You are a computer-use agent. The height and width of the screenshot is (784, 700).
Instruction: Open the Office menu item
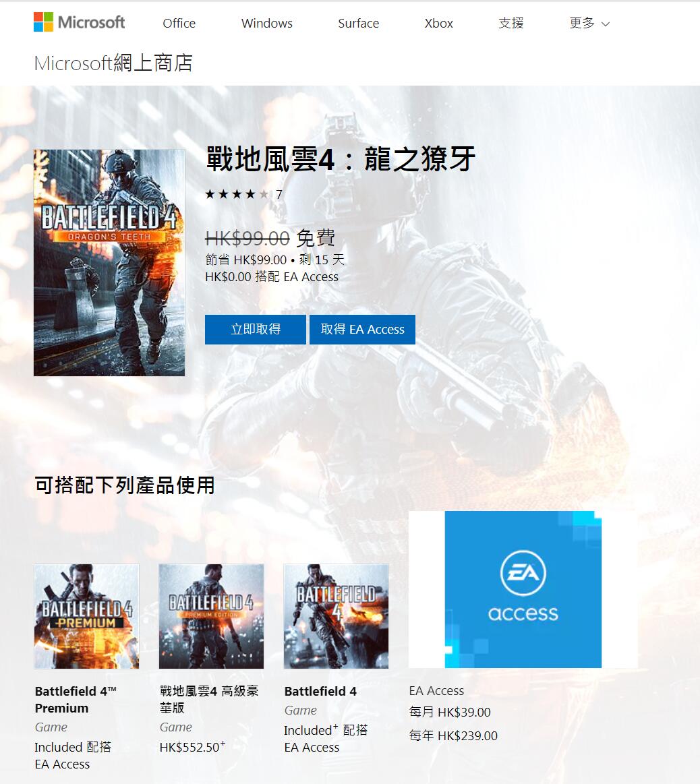tap(179, 23)
